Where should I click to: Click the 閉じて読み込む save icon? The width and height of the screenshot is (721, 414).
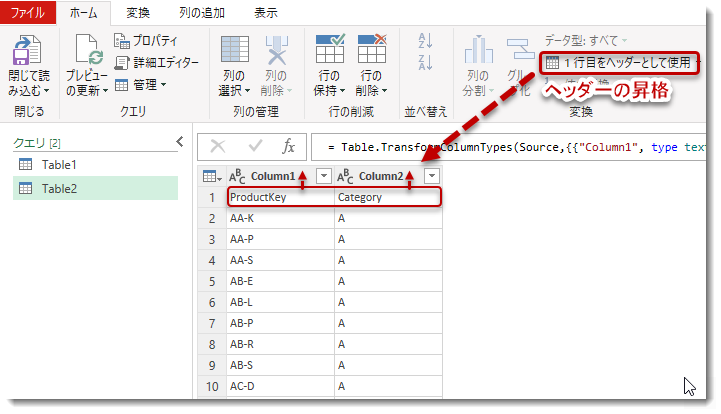click(27, 50)
